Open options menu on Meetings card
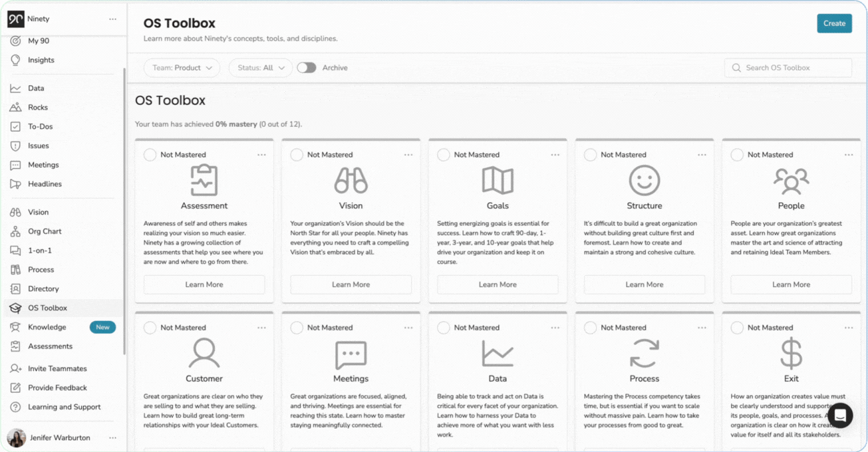Screen dimensions: 868x452 click(x=408, y=328)
